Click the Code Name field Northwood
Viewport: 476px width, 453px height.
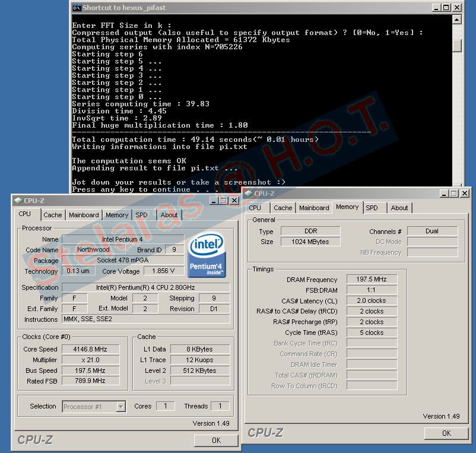pyautogui.click(x=94, y=249)
